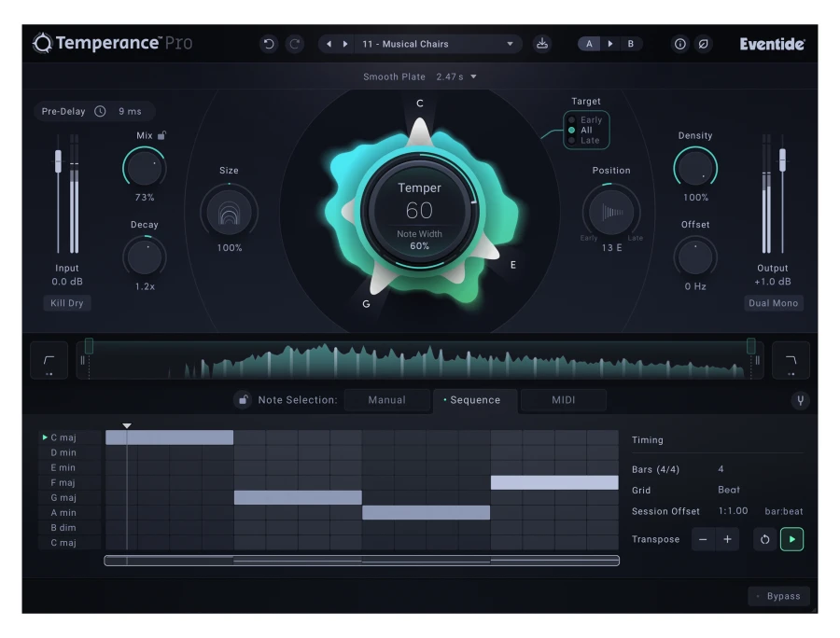This screenshot has height=638, width=840.
Task: Click the Pre-Delay clock sync icon
Action: pyautogui.click(x=100, y=111)
